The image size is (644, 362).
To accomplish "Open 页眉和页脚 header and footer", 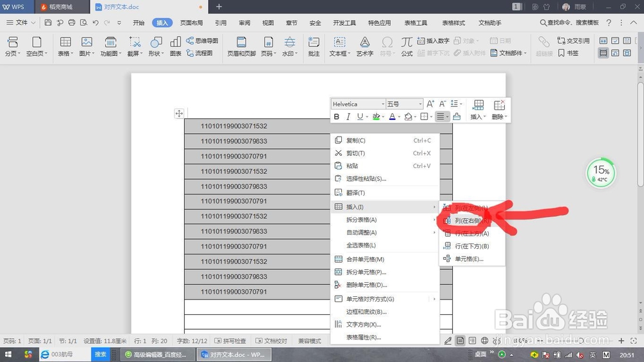I will (241, 46).
